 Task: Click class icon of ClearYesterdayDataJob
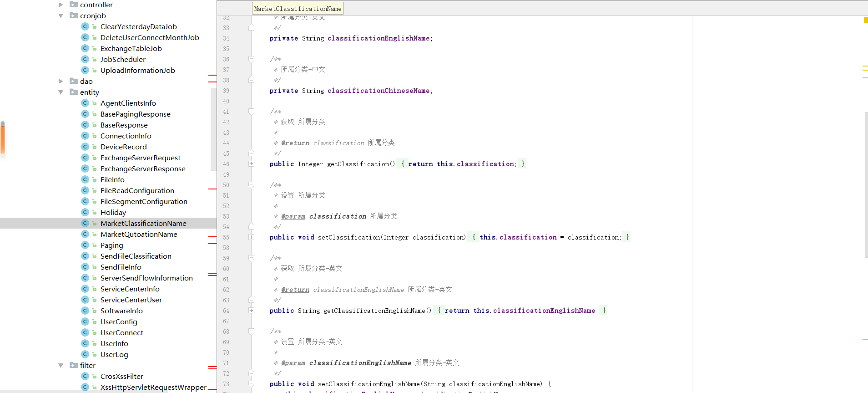85,26
